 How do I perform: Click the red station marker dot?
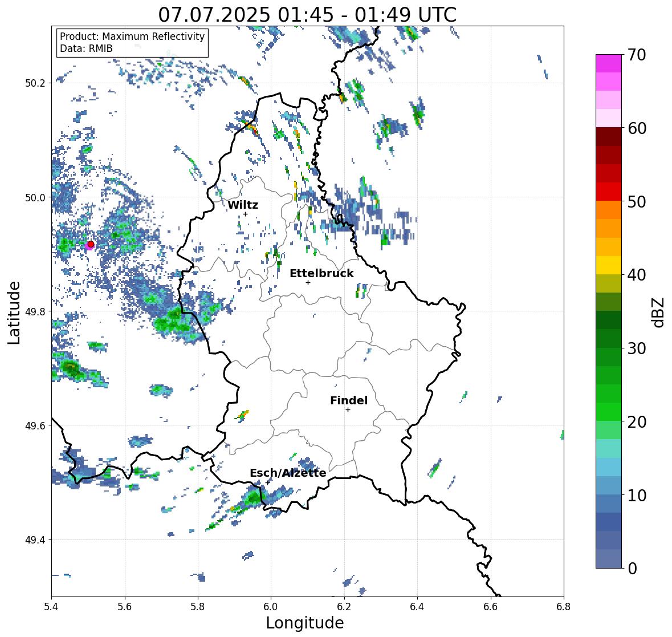(91, 244)
